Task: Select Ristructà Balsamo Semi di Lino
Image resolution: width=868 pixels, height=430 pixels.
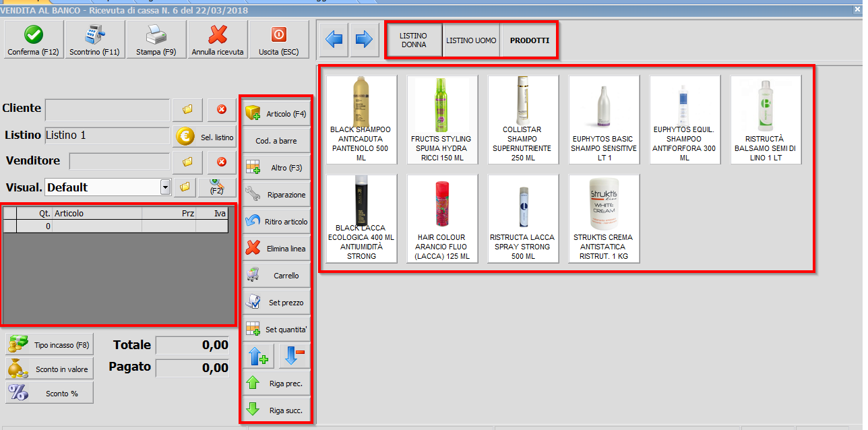Action: [766, 119]
